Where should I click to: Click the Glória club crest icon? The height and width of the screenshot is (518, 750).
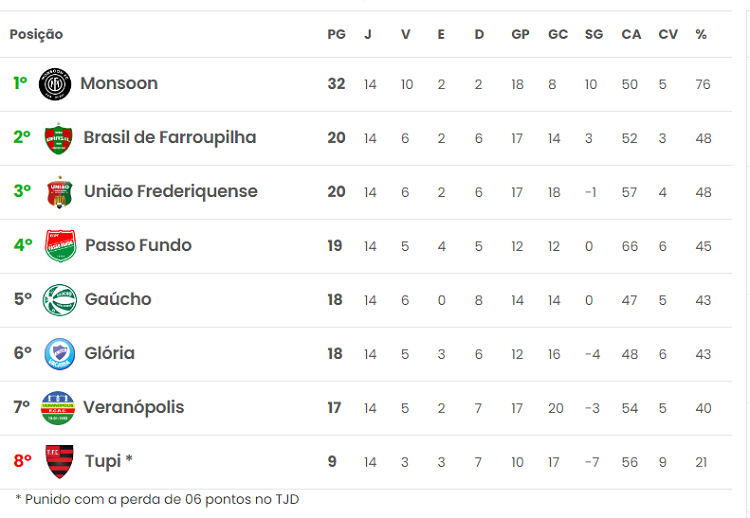coord(60,354)
